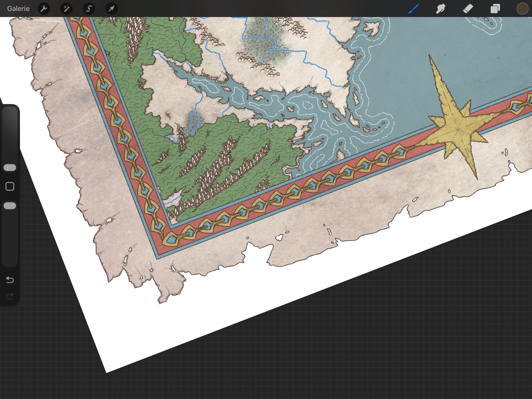This screenshot has height=399, width=532.
Task: Open the Galerie view
Action: [18, 9]
